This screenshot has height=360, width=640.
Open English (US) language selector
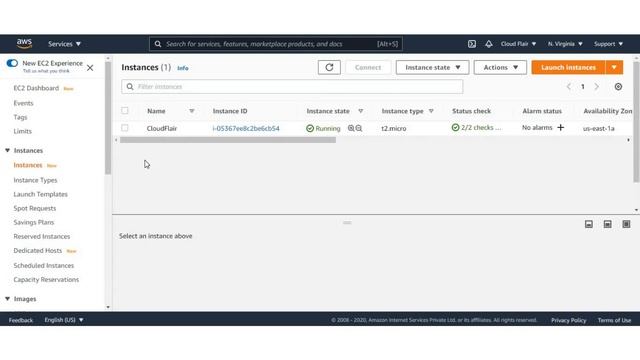point(64,320)
